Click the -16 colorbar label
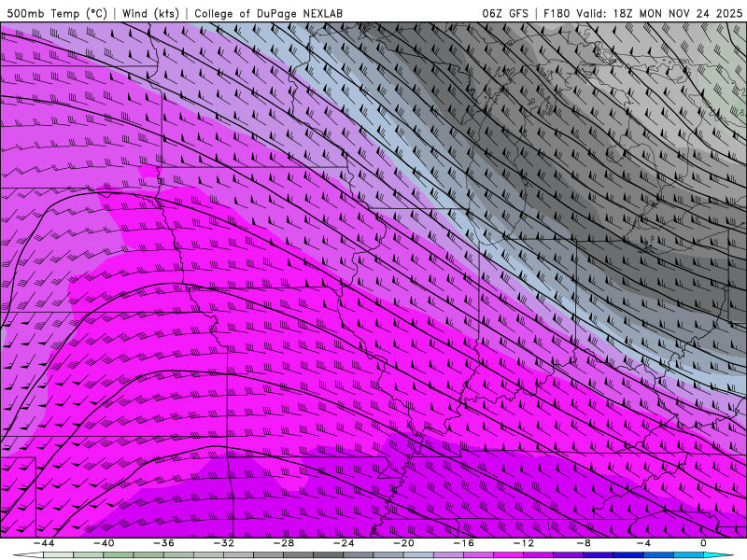Screen dimensions: 747x560 click(x=463, y=543)
